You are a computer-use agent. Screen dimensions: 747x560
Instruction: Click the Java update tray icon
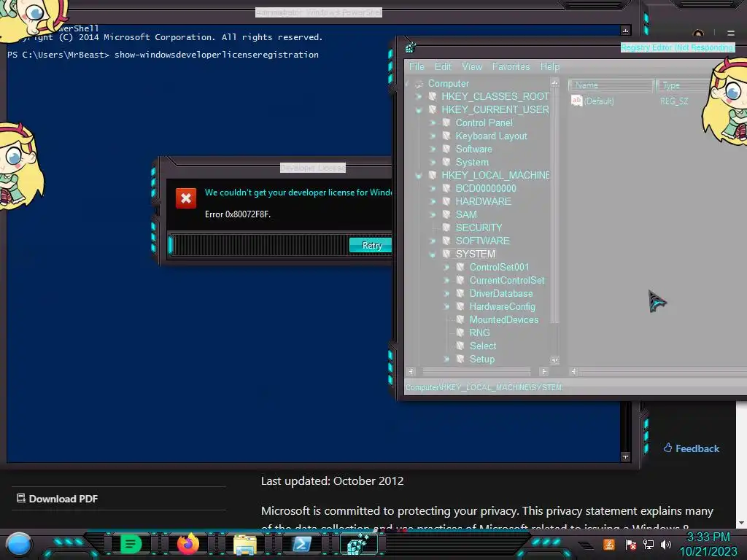pos(609,544)
